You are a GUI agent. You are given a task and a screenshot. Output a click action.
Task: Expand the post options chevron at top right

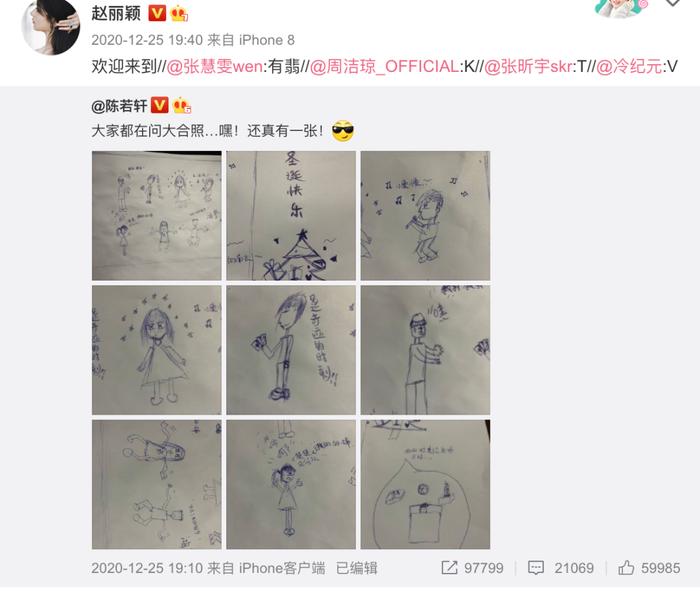pos(672,3)
